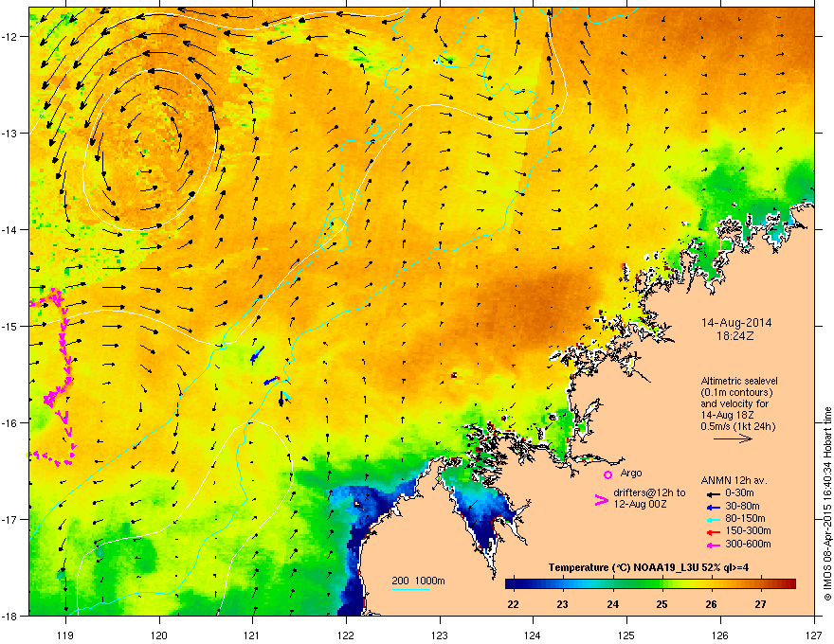Click the longitude axis label 127
Viewport: 834px width, 644px height.
(x=814, y=635)
